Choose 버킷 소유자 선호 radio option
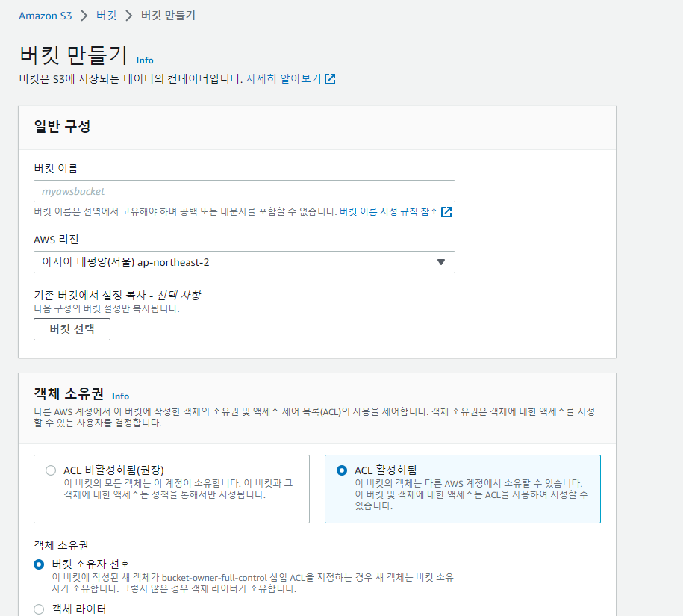The width and height of the screenshot is (683, 616). click(39, 564)
